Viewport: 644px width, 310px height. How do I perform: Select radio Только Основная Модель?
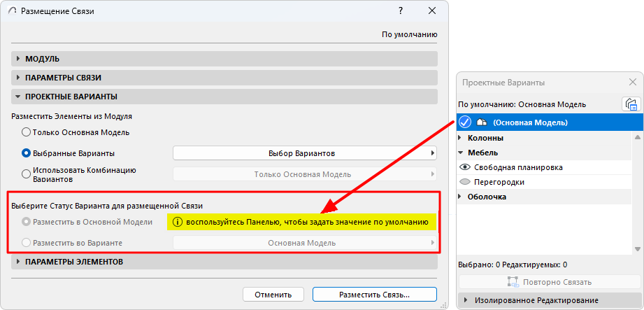coord(26,132)
